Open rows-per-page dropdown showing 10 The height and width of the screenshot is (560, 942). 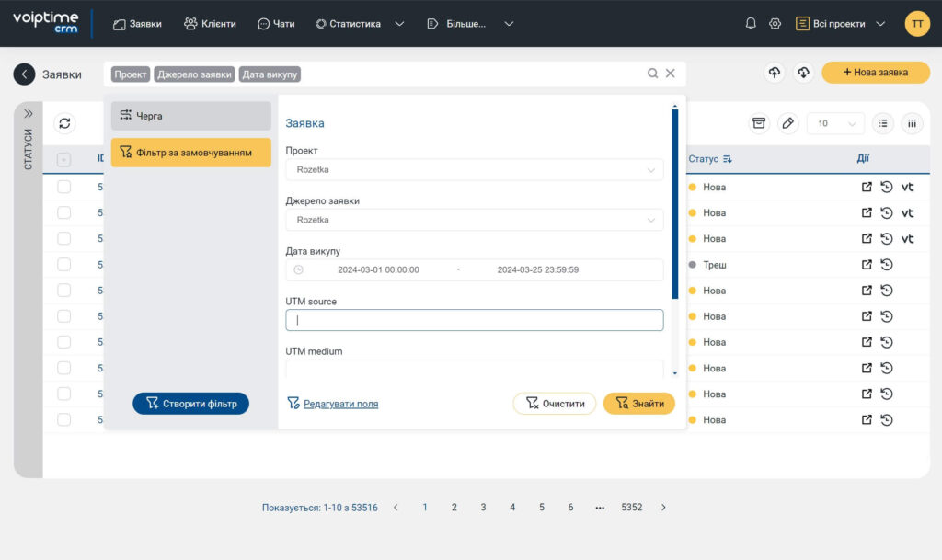point(835,123)
